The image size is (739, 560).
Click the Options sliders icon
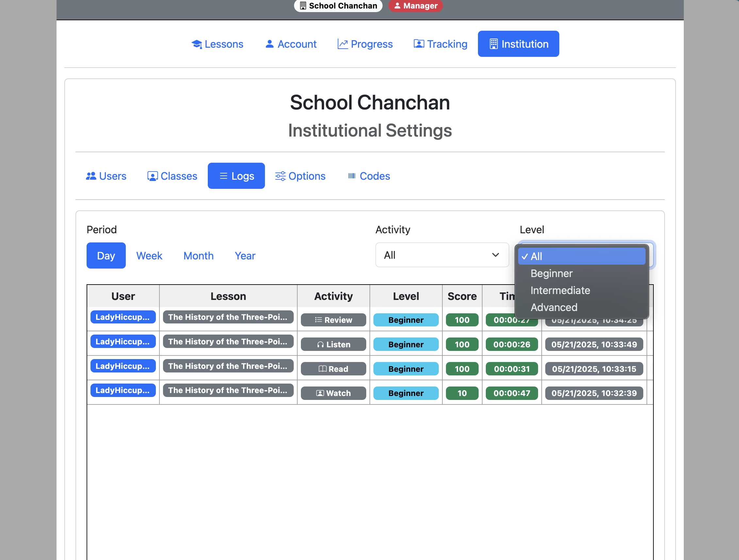tap(280, 176)
